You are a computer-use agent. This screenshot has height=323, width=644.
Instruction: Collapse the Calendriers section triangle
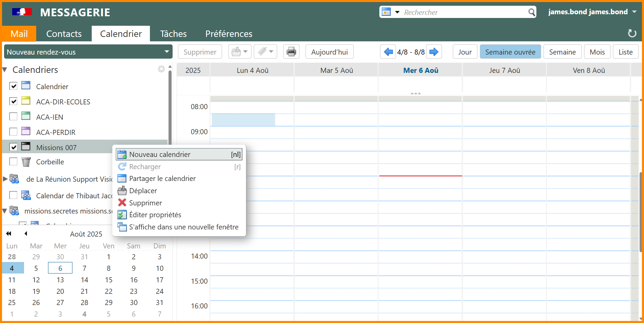(x=5, y=70)
